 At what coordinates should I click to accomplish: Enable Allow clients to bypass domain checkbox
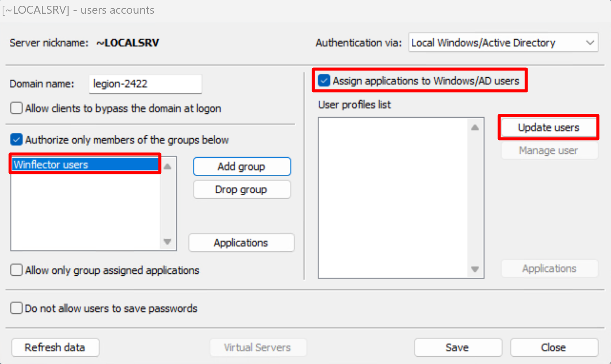(x=16, y=109)
